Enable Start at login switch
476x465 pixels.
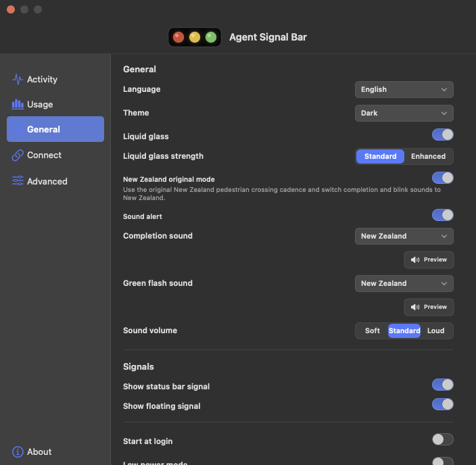(x=443, y=439)
